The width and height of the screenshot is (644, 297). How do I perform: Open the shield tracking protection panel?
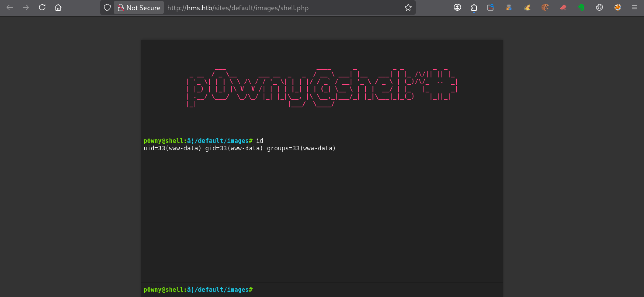[107, 8]
